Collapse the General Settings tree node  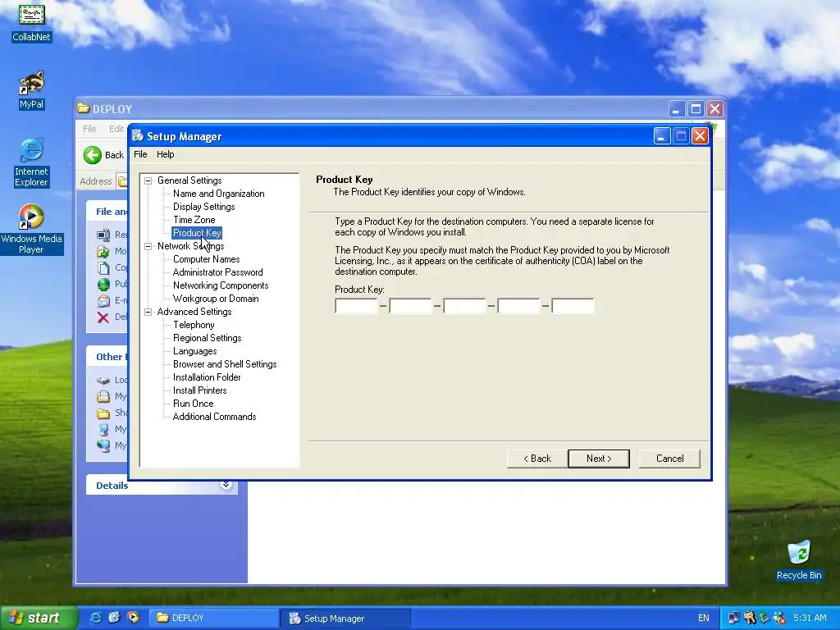pyautogui.click(x=148, y=180)
